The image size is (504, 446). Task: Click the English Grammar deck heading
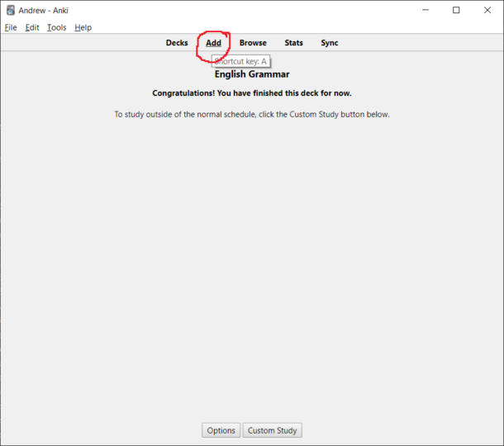pos(252,74)
